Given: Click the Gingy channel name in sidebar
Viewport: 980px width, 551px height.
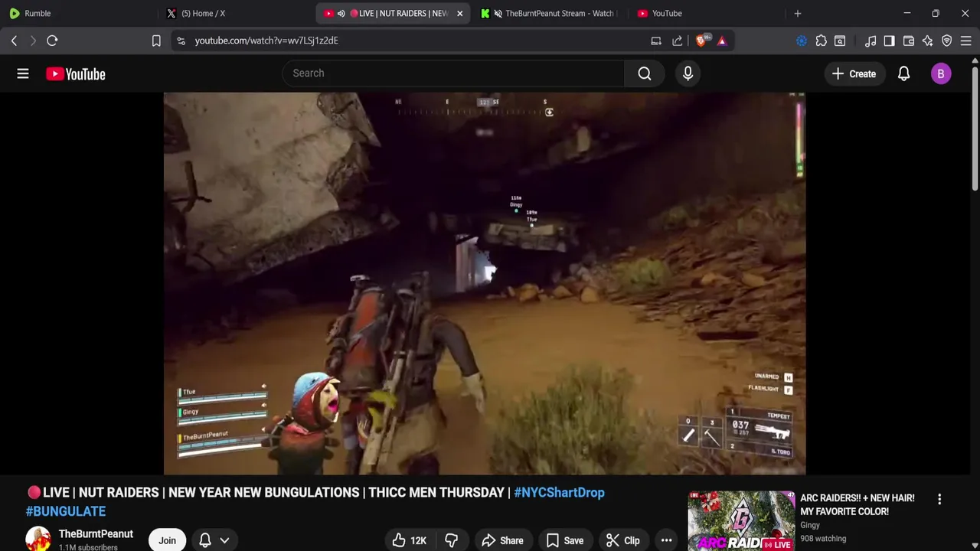Looking at the screenshot, I should [810, 525].
